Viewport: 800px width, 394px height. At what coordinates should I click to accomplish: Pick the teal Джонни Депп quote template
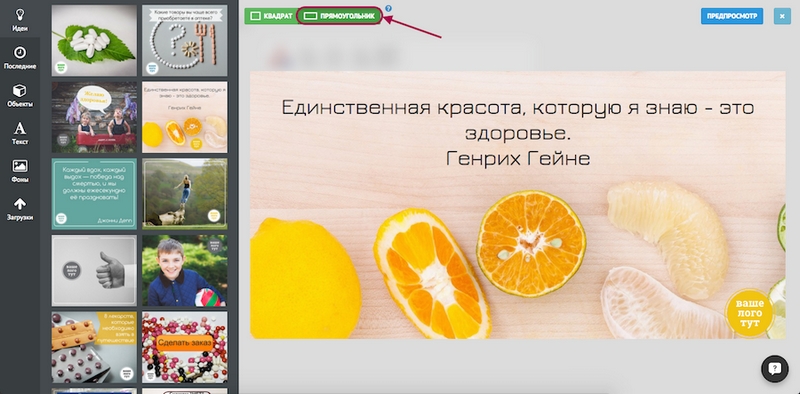click(94, 193)
